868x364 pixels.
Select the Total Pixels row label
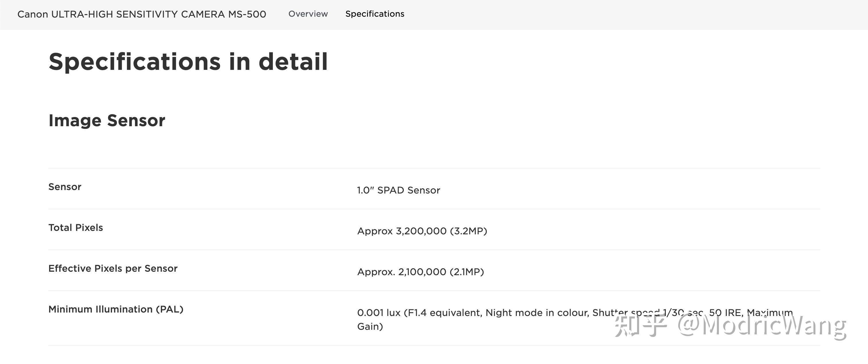coord(76,227)
